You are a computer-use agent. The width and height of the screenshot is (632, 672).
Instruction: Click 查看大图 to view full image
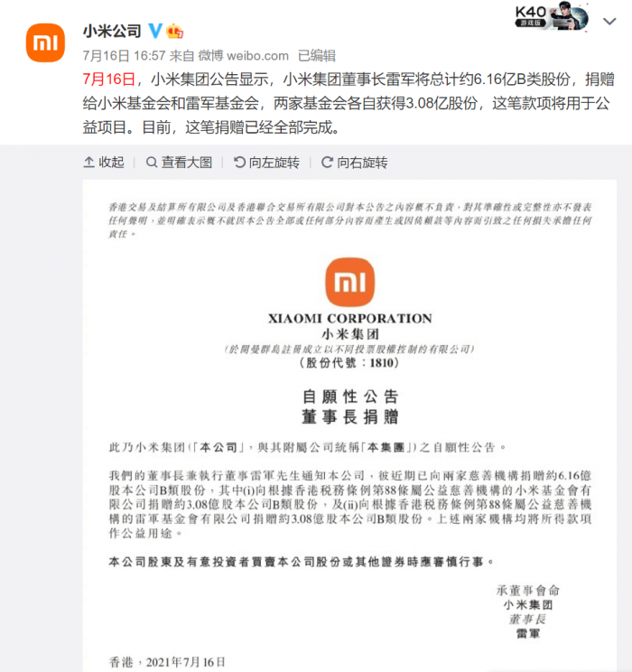(x=179, y=163)
